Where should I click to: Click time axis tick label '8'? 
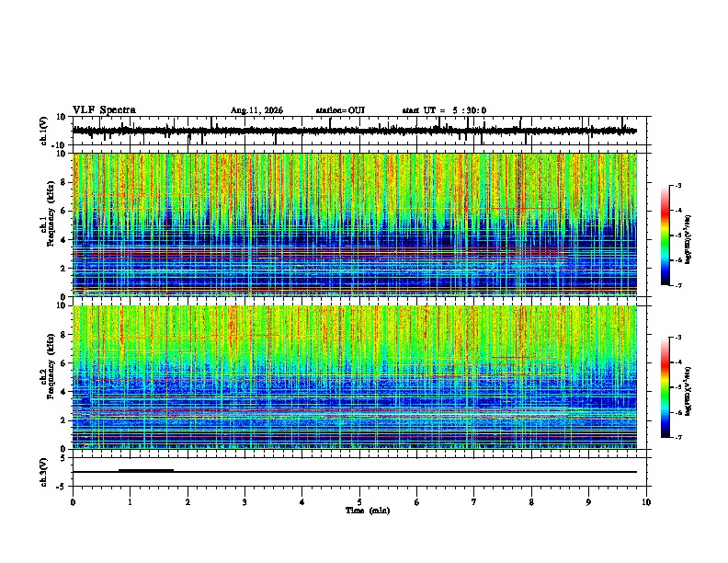tap(531, 502)
